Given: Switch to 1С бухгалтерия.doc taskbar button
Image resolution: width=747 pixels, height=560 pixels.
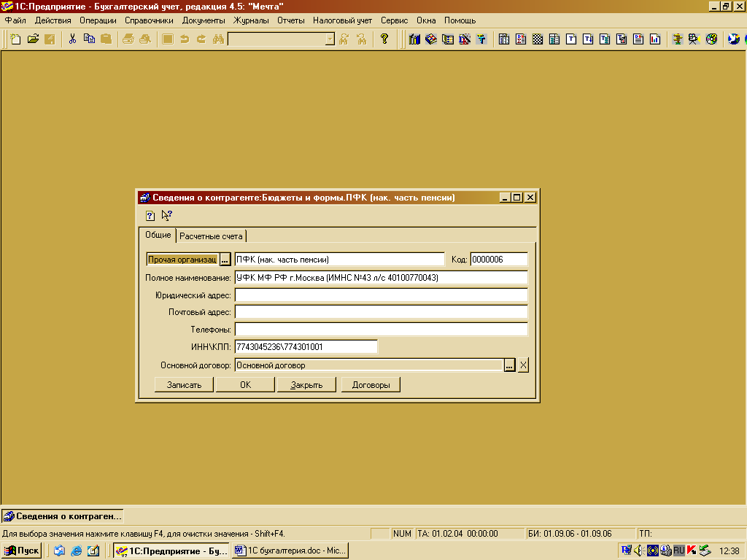Looking at the screenshot, I should pyautogui.click(x=290, y=551).
